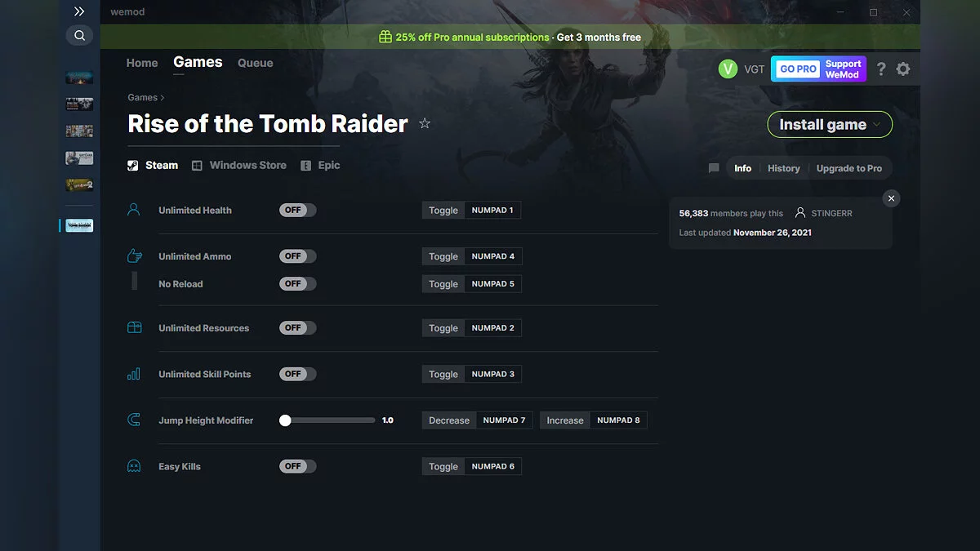Screen dimensions: 980x551
Task: Enable the No Reload cheat
Action: (x=296, y=283)
